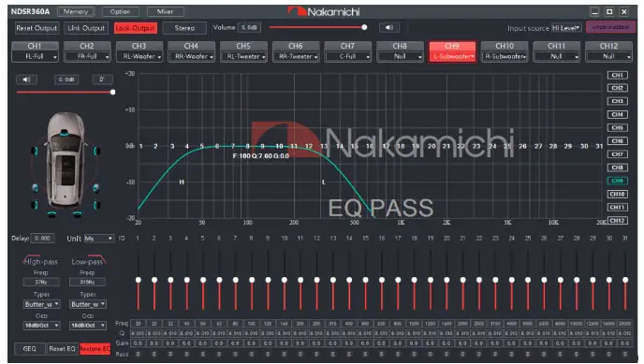This screenshot has height=364, width=644.
Task: Open CH10 R-Subwoofer output type dropdown
Action: 505,57
